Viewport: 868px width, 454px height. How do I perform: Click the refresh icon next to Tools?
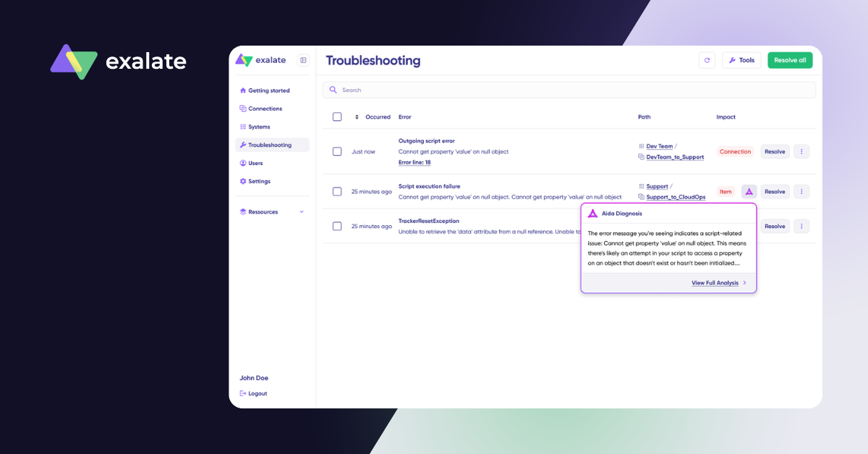tap(707, 60)
